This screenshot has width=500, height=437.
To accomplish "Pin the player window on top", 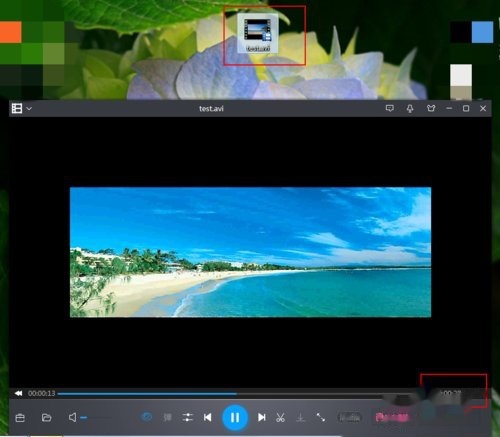I will click(410, 109).
